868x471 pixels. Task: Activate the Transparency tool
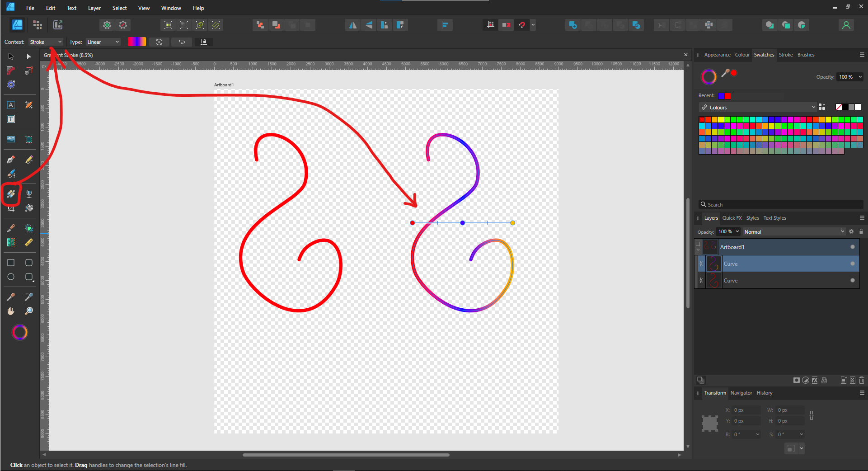pyautogui.click(x=29, y=194)
